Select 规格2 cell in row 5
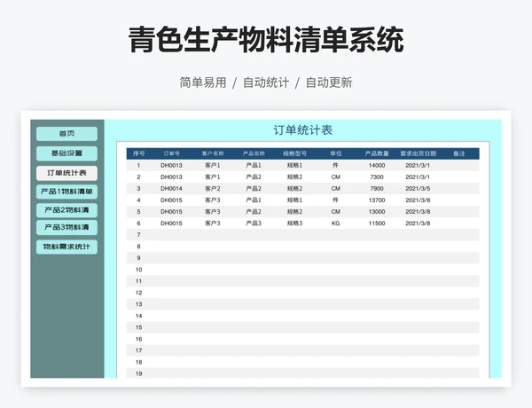The width and height of the screenshot is (532, 408). [x=295, y=212]
